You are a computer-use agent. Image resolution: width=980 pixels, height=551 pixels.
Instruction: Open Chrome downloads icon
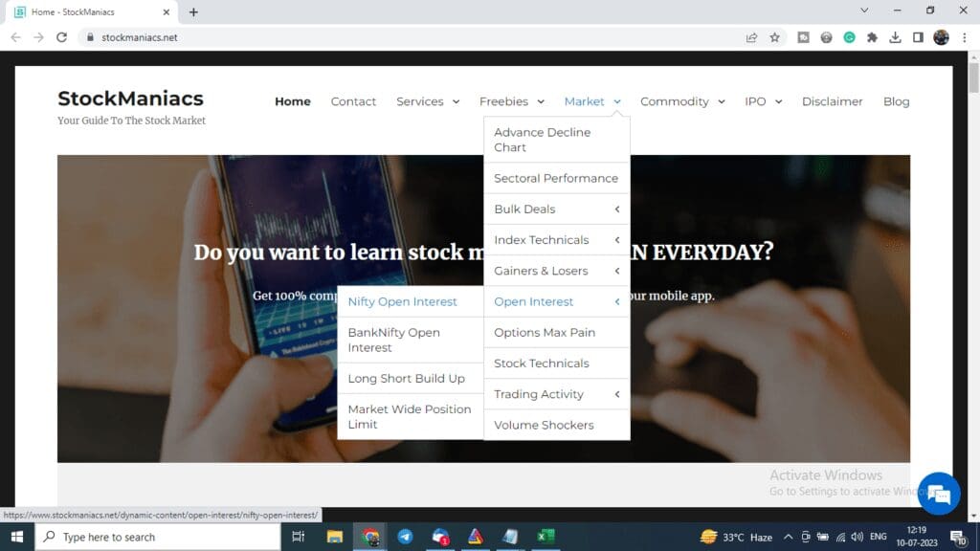(x=895, y=37)
